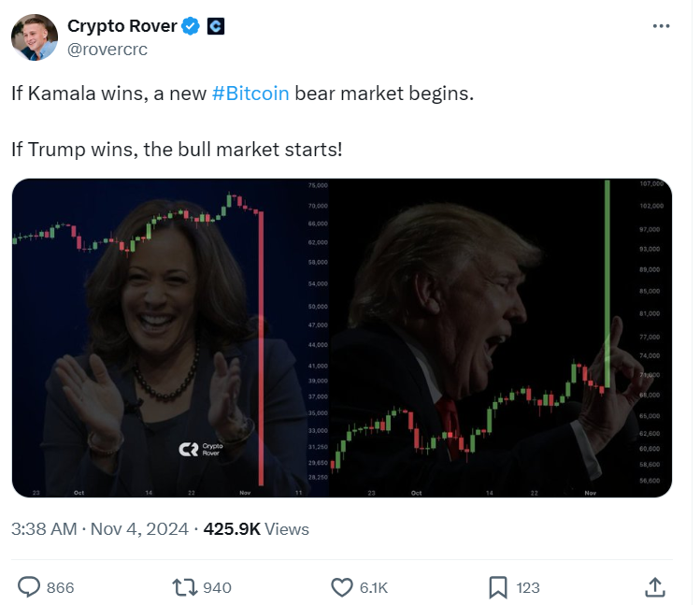700x605 pixels.
Task: Click the 866 replies count
Action: point(60,588)
